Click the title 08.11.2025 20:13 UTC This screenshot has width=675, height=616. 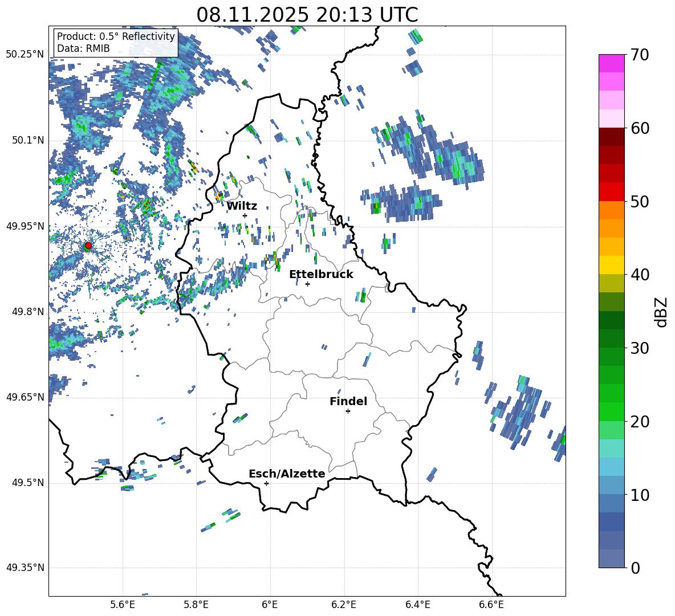click(x=307, y=15)
